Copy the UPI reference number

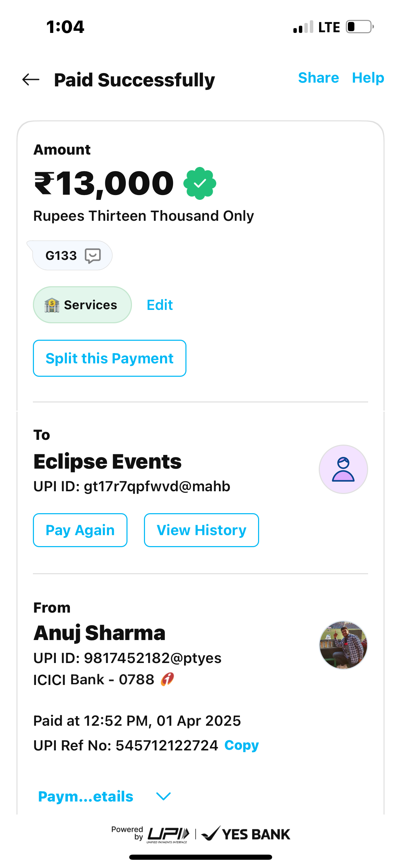[242, 745]
